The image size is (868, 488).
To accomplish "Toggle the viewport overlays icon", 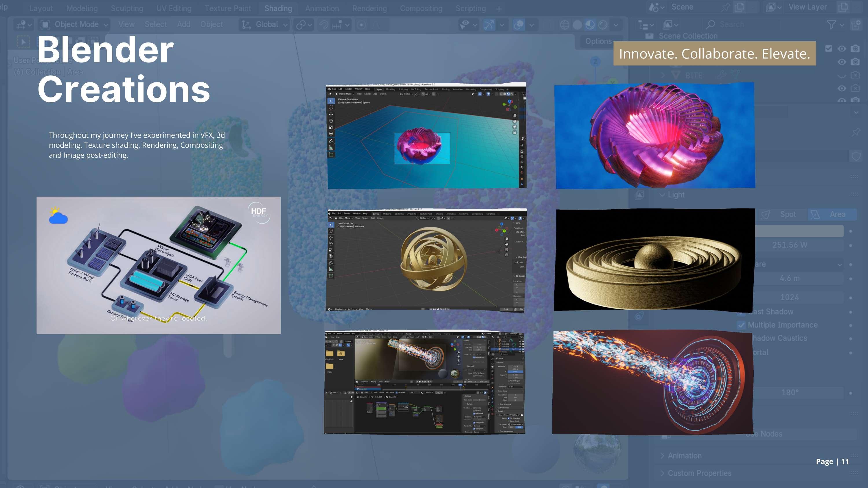I will click(x=519, y=25).
